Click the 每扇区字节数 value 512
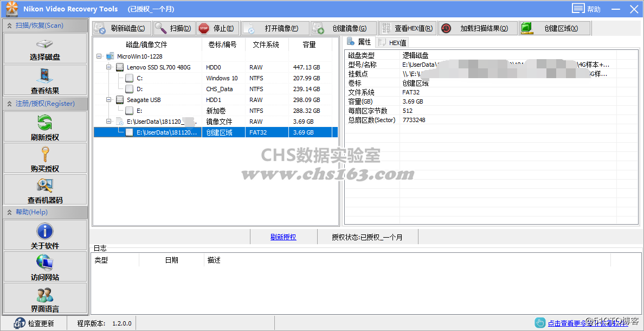The width and height of the screenshot is (644, 331). [408, 111]
